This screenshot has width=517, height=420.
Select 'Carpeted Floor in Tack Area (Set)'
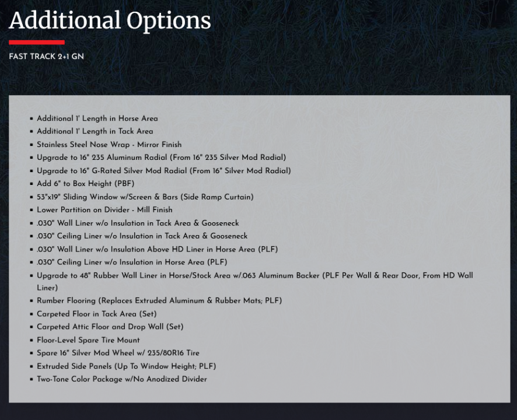click(97, 314)
